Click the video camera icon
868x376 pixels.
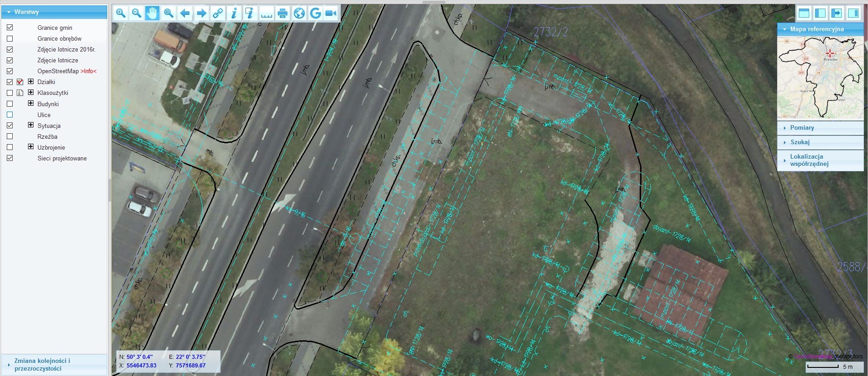[331, 13]
